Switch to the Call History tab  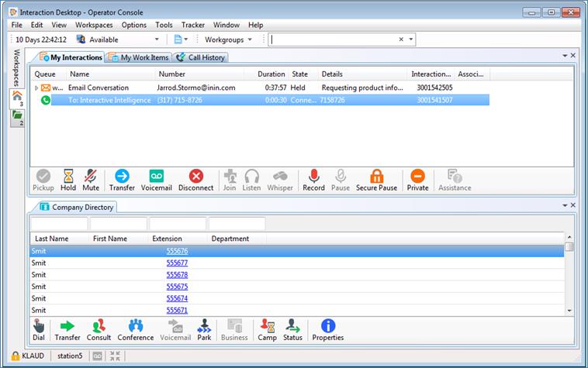200,57
